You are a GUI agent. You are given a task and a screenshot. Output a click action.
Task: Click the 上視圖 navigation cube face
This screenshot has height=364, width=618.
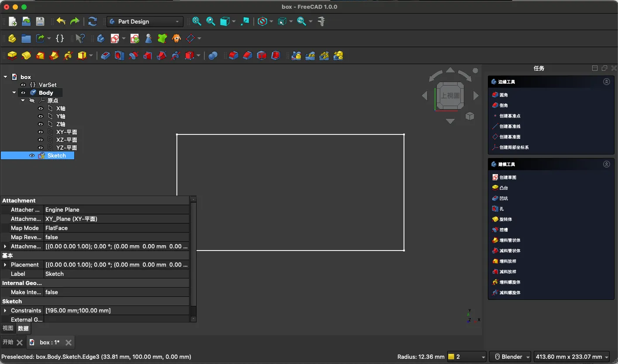coord(450,95)
